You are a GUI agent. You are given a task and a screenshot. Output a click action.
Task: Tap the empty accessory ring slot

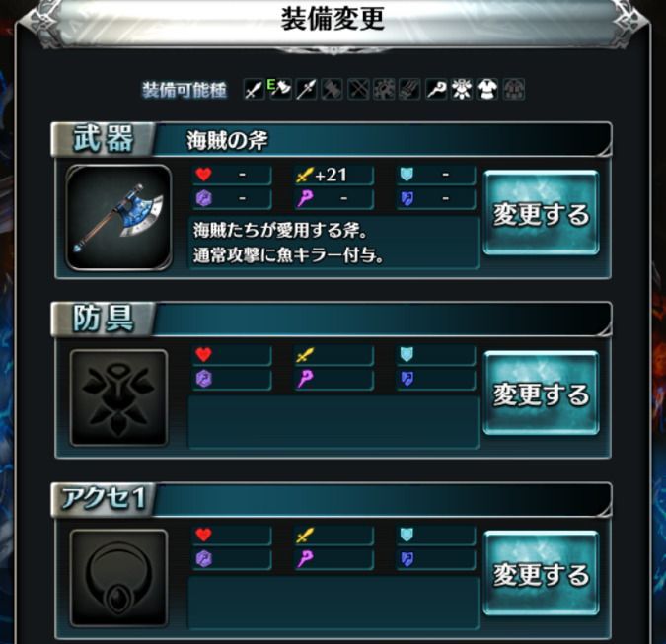pyautogui.click(x=119, y=578)
